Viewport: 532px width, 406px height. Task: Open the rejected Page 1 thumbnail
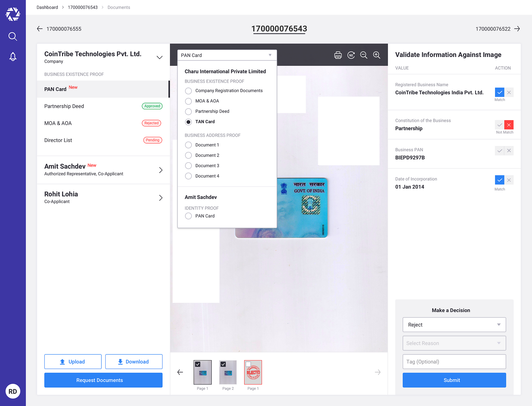pyautogui.click(x=253, y=373)
